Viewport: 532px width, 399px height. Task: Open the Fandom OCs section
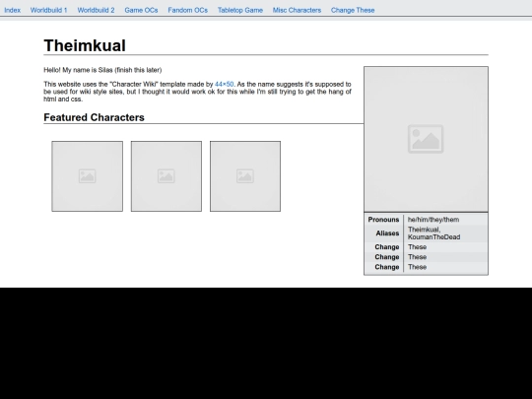[x=187, y=10]
